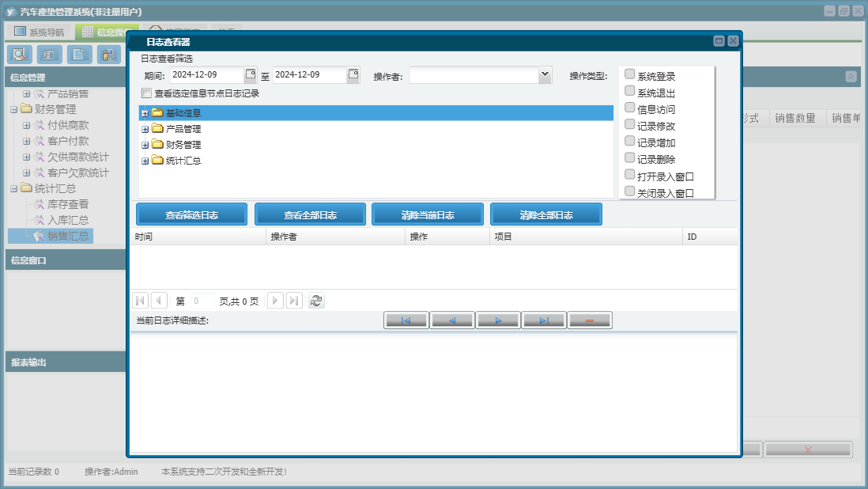Open the 操作者 dropdown list
868x489 pixels.
[x=545, y=74]
